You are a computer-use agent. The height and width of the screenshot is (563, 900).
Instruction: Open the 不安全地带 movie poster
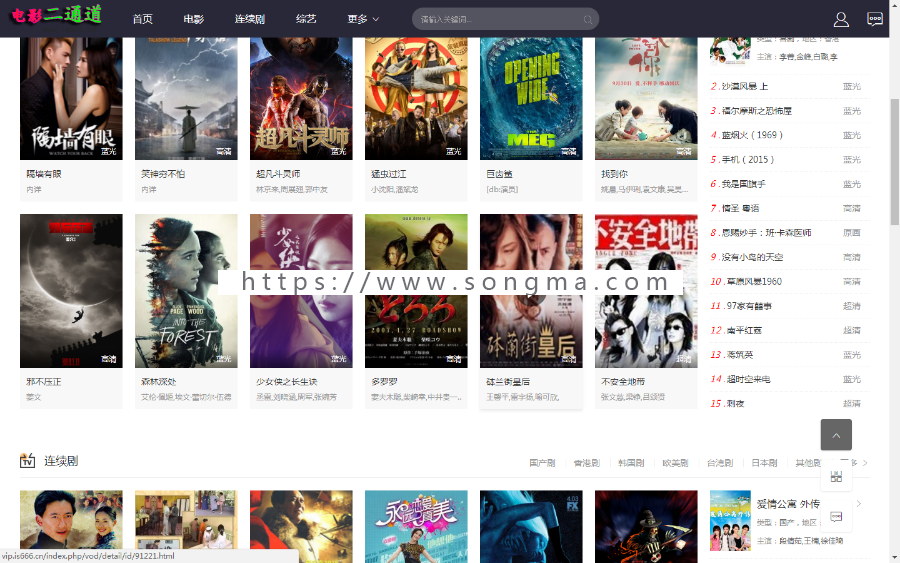coord(646,291)
